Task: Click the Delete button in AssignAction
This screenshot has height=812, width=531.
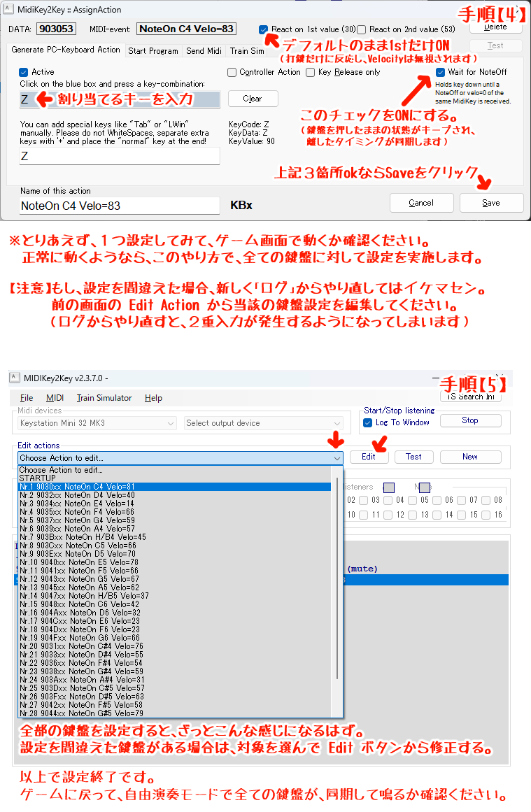Action: coord(495,27)
